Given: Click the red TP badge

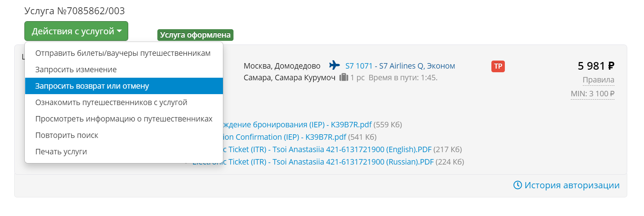Looking at the screenshot, I should [x=498, y=66].
